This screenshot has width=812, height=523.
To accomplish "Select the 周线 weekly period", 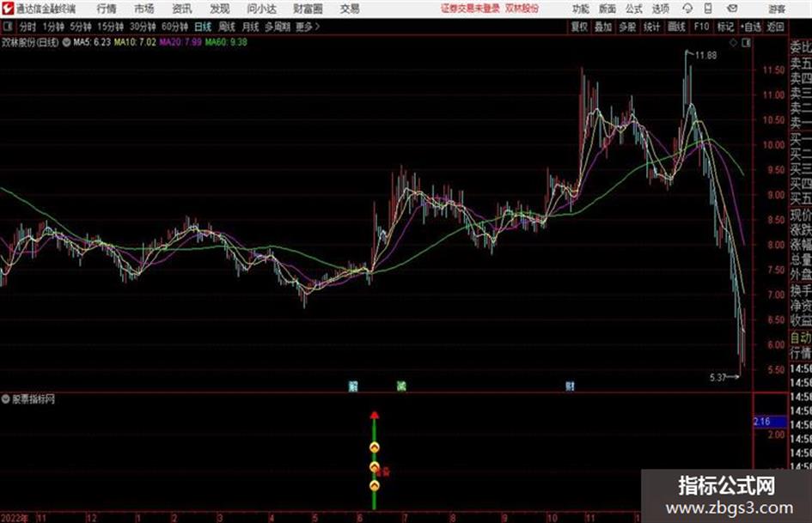I will click(x=226, y=27).
